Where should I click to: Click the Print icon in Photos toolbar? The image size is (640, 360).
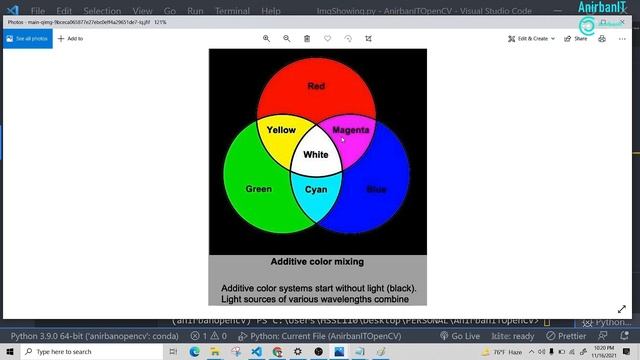(602, 39)
